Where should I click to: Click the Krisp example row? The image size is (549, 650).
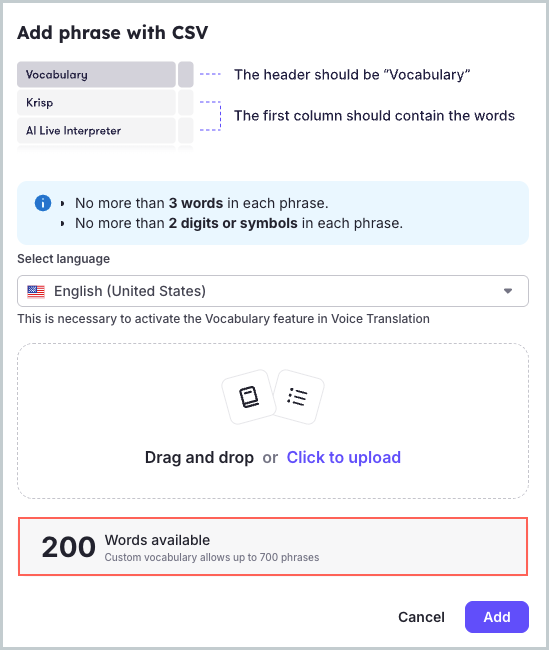tap(96, 102)
